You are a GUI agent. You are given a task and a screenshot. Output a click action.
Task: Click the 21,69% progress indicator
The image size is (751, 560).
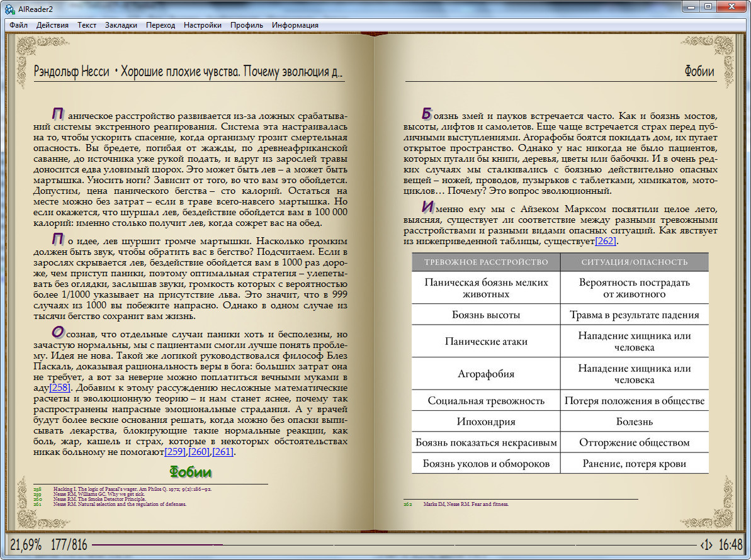click(25, 545)
